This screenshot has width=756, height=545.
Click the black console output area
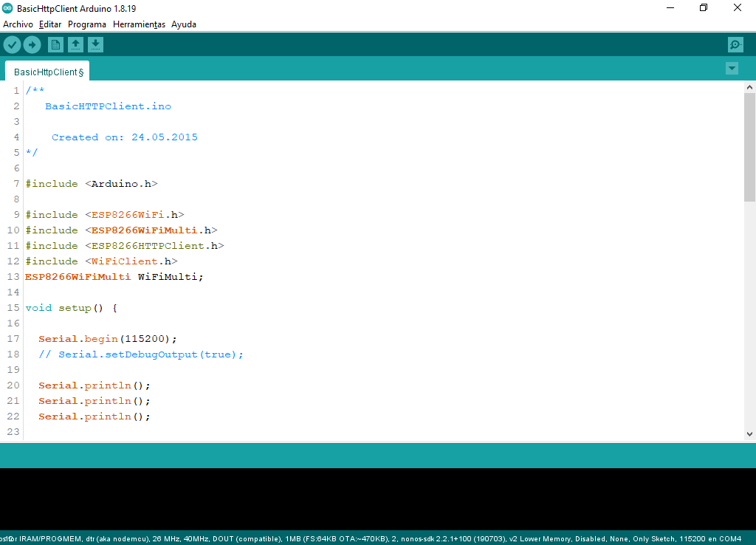[378, 499]
